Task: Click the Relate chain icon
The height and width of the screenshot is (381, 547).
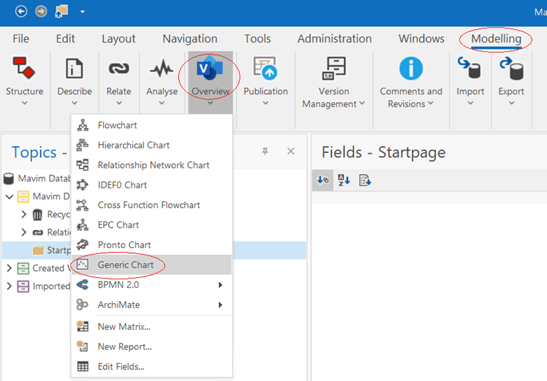Action: 119,68
